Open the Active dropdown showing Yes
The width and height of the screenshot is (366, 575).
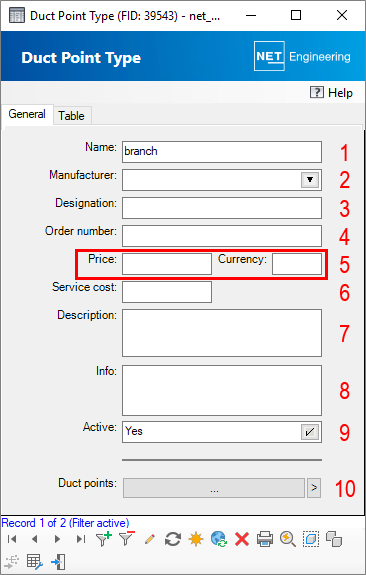pos(310,432)
